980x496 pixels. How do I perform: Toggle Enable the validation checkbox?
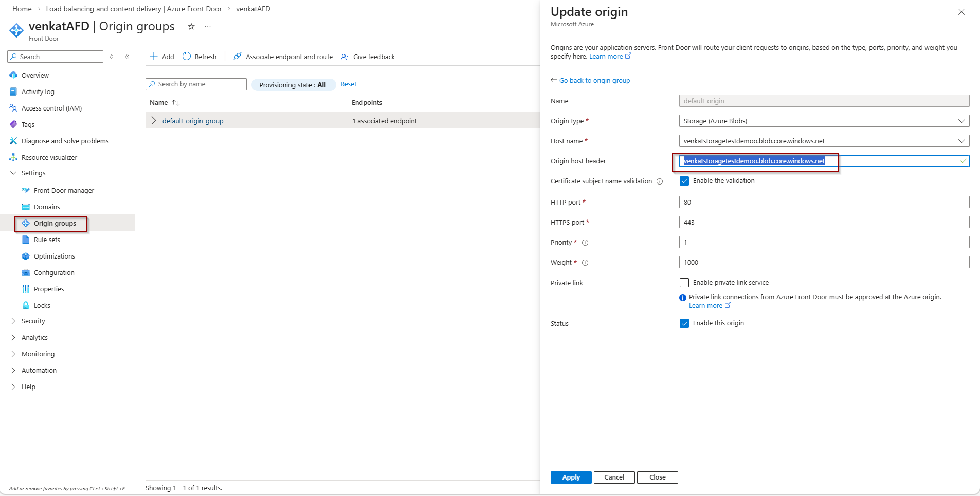click(x=684, y=181)
